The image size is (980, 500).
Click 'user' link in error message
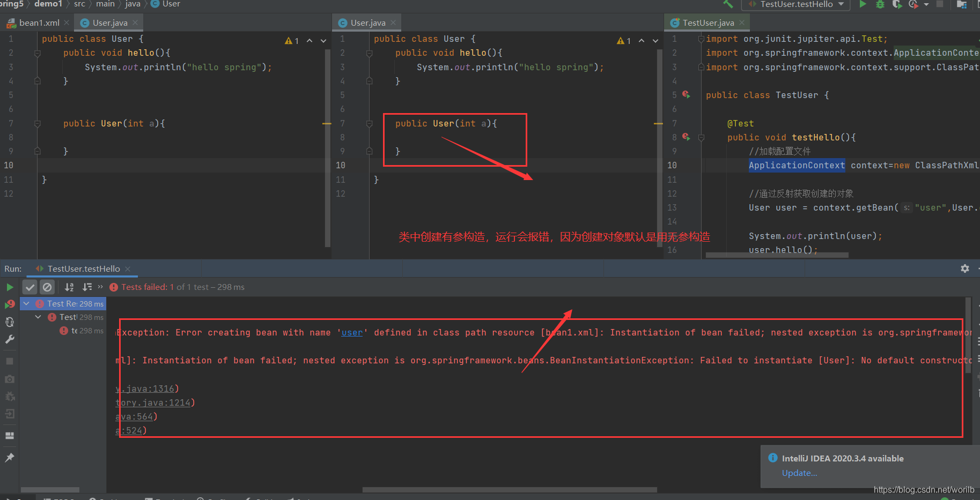point(352,332)
